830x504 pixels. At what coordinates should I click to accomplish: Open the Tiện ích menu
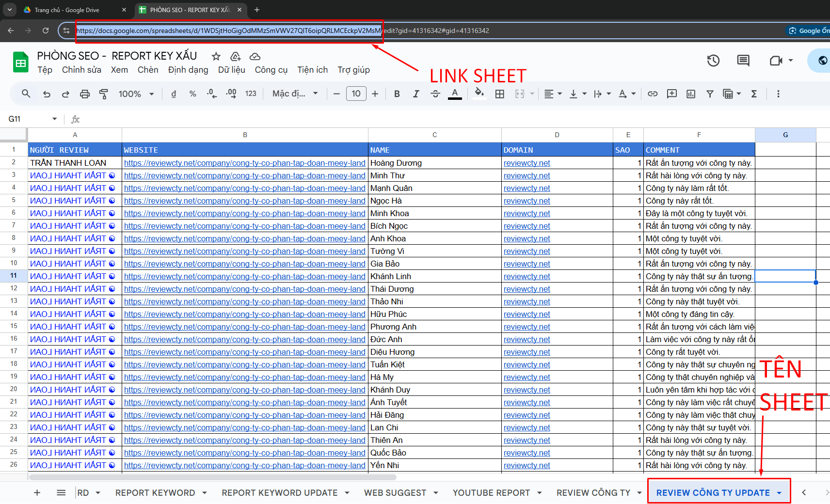[313, 70]
